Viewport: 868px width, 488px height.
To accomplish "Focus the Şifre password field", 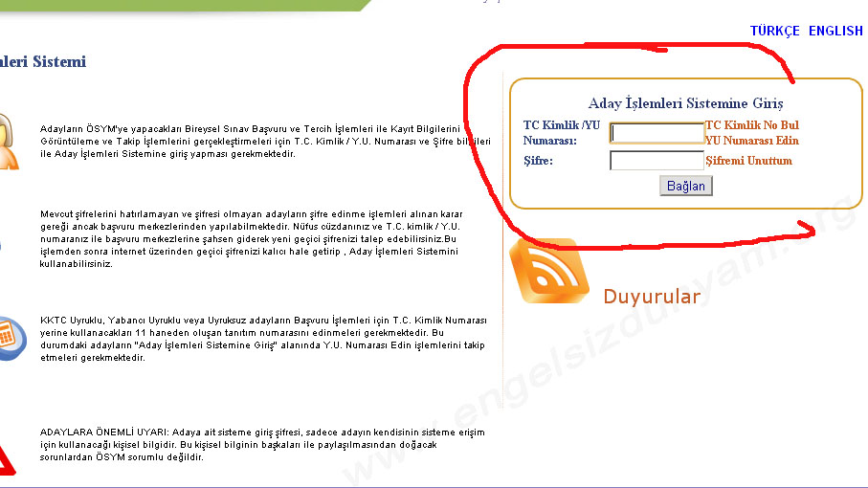I will [657, 161].
